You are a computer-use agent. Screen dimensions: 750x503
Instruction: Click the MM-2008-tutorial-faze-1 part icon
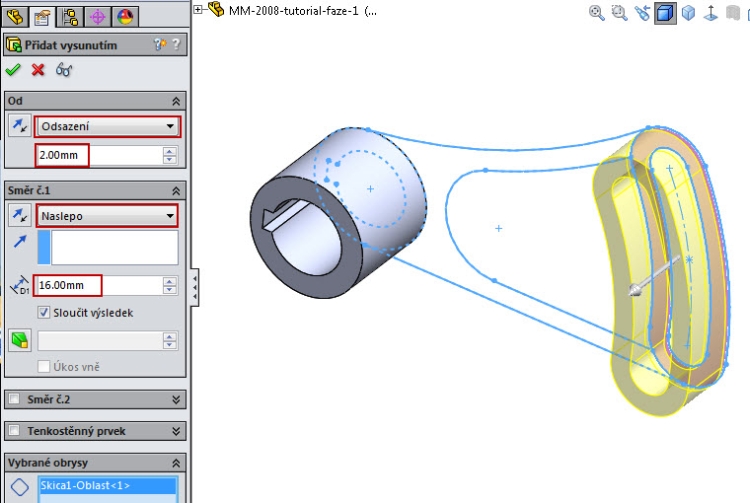coord(216,9)
